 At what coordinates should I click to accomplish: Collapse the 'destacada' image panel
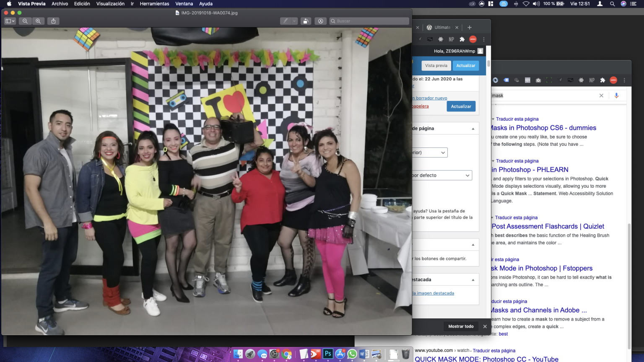tap(473, 280)
